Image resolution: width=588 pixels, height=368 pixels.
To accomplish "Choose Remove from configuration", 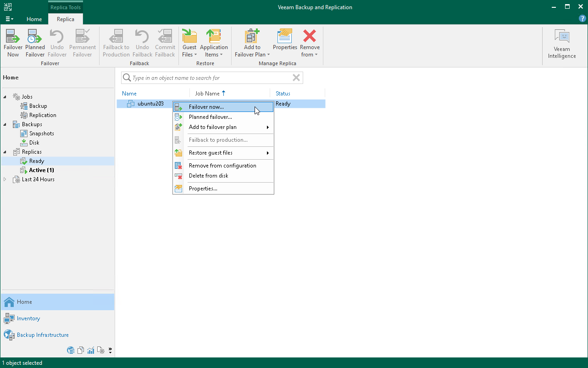I will 223,166.
